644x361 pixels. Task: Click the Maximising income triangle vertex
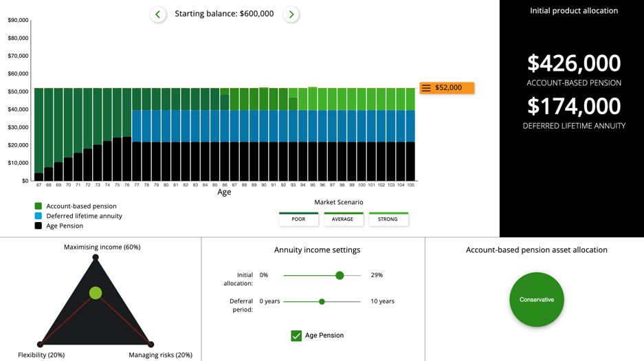click(96, 257)
